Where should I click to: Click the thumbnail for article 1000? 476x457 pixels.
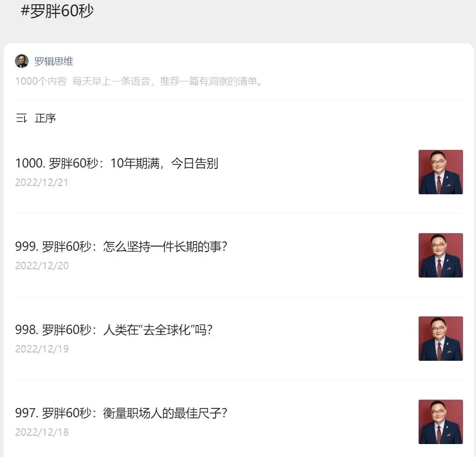click(440, 172)
